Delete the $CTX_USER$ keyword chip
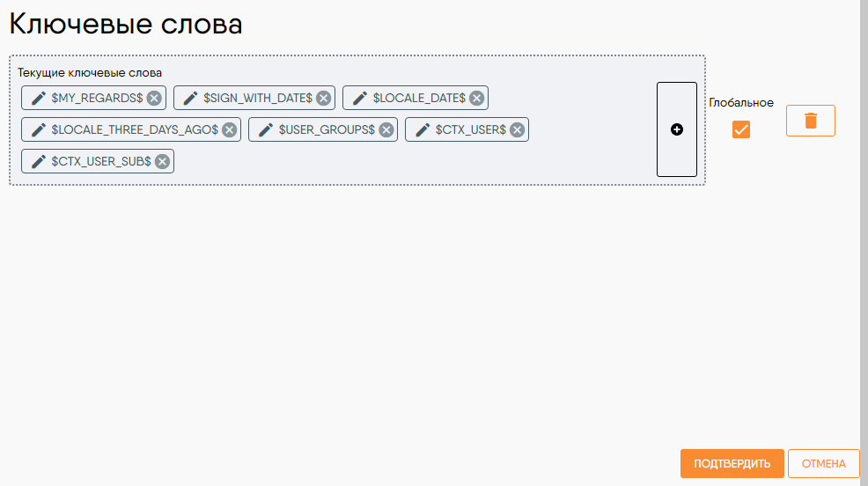The image size is (868, 486). point(517,129)
